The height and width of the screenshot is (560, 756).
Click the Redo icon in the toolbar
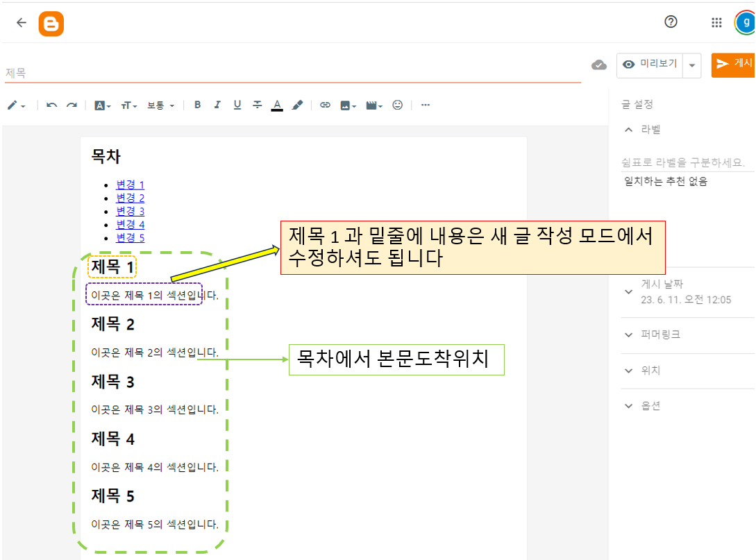point(72,105)
